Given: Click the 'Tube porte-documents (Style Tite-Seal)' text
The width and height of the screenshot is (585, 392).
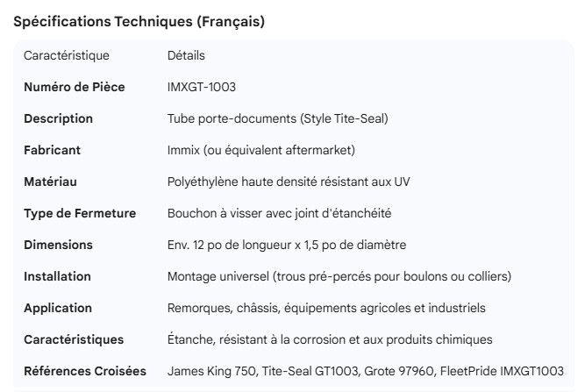Looking at the screenshot, I should [x=277, y=118].
